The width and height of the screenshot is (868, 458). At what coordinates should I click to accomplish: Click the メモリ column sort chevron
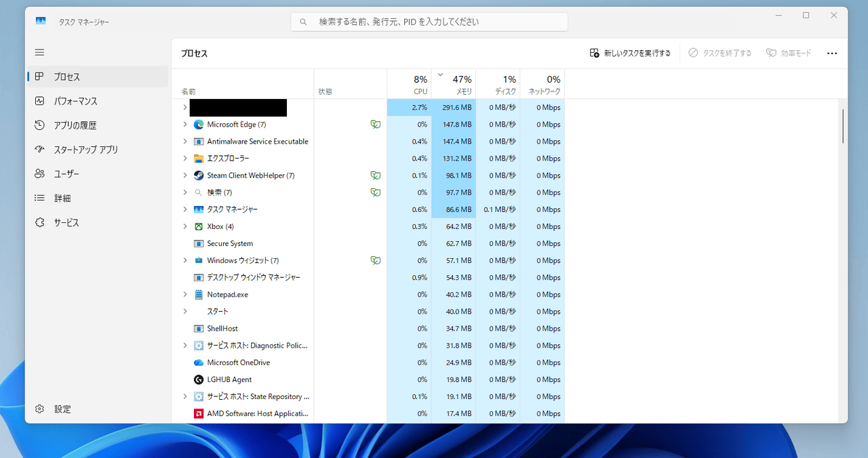click(441, 72)
